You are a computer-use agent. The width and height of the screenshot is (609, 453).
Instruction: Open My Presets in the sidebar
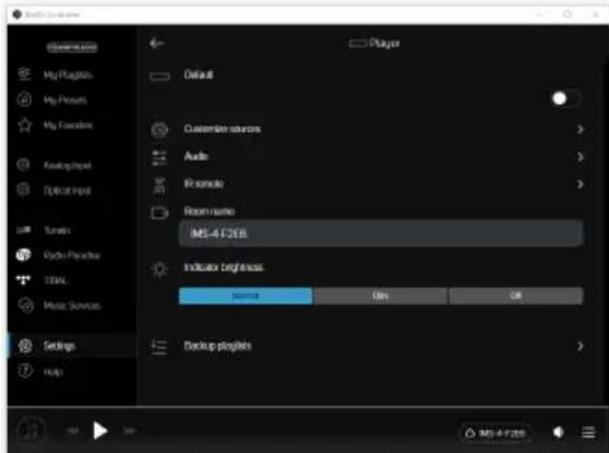pos(52,100)
